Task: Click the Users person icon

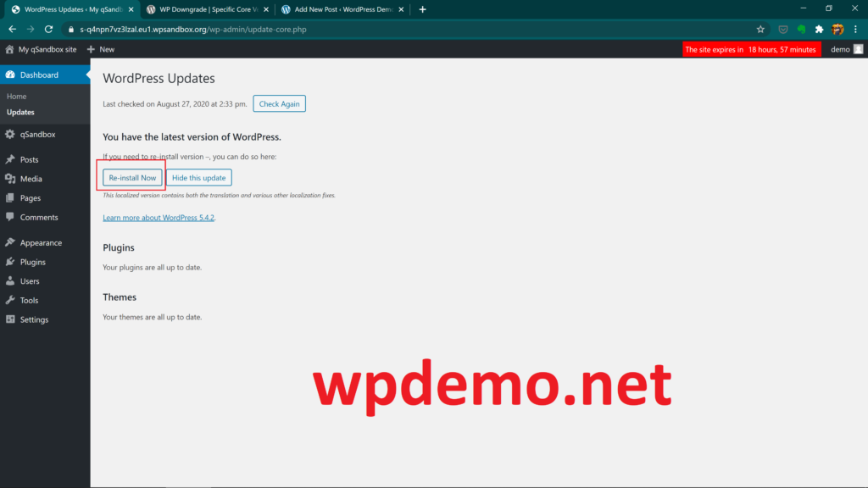Action: point(10,281)
